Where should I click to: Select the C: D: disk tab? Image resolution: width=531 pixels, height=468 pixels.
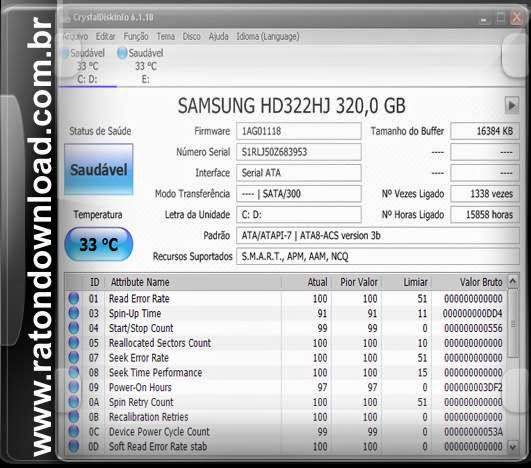pos(87,66)
